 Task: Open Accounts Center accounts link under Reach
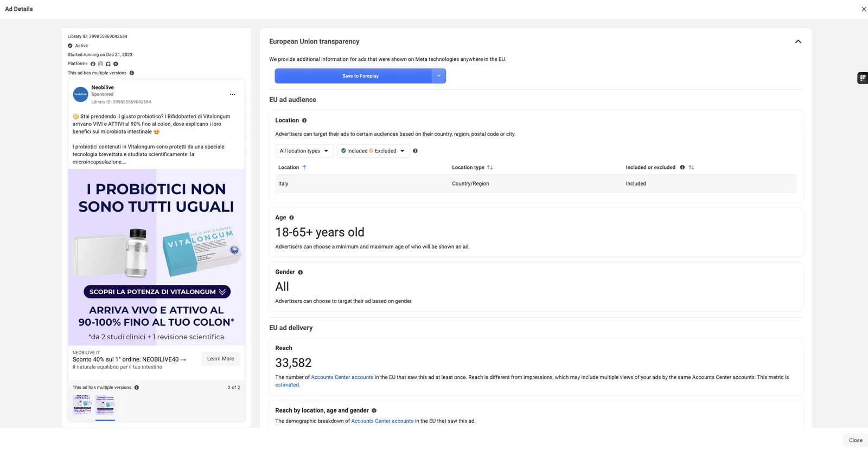pyautogui.click(x=342, y=377)
